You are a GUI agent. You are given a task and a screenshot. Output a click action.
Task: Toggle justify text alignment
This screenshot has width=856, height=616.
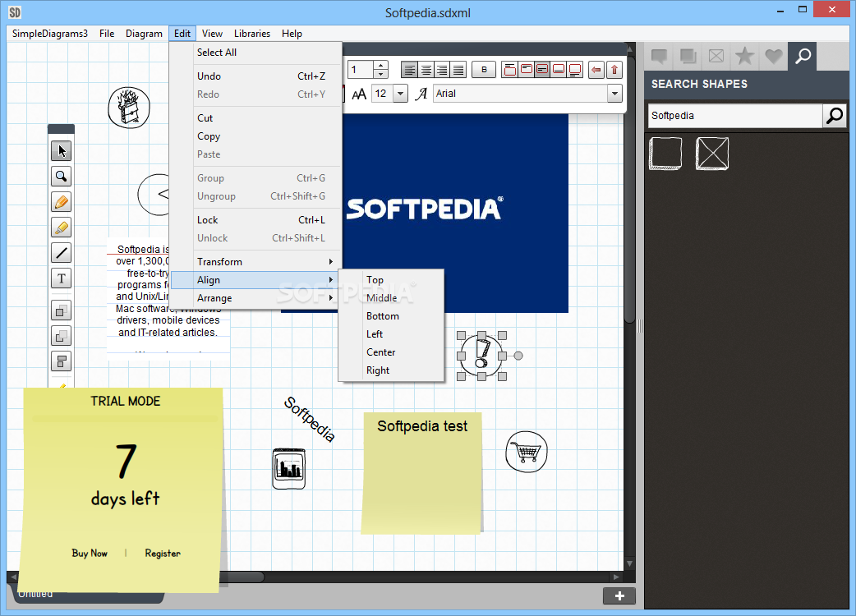(x=458, y=70)
